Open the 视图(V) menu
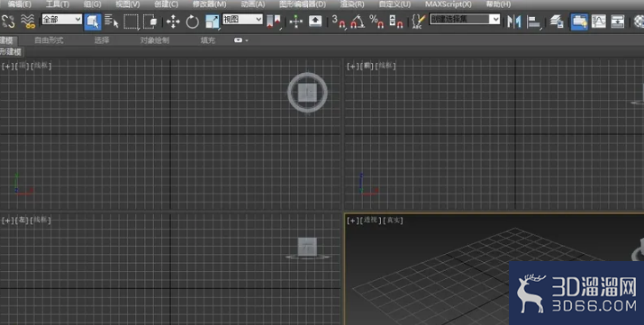The image size is (644, 325). coord(128,5)
